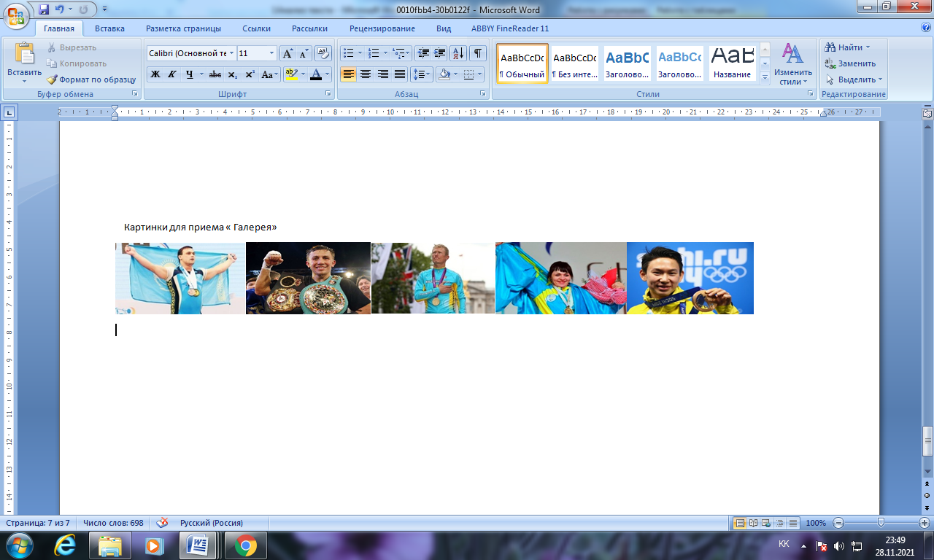Activate Формат по образцу format painter
The width and height of the screenshot is (934, 560).
point(91,79)
